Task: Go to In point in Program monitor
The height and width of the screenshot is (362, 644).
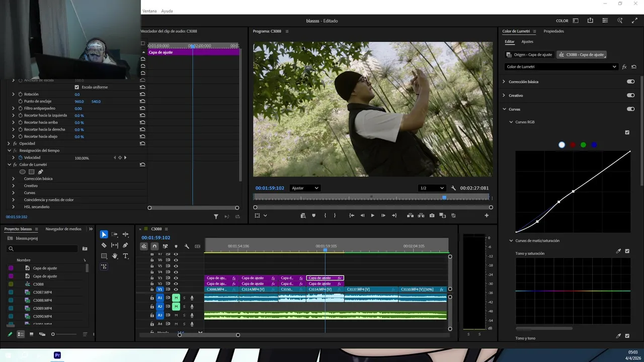Action: pos(352,216)
